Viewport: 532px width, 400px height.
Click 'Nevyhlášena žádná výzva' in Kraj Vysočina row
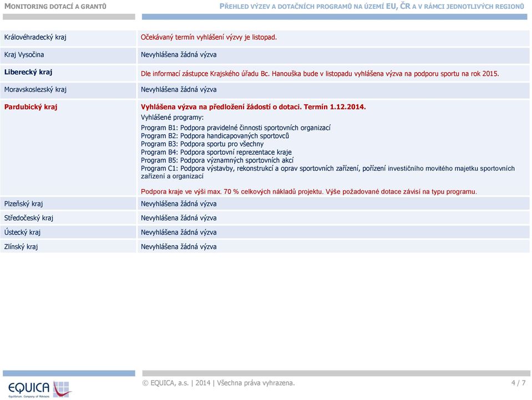(x=179, y=54)
